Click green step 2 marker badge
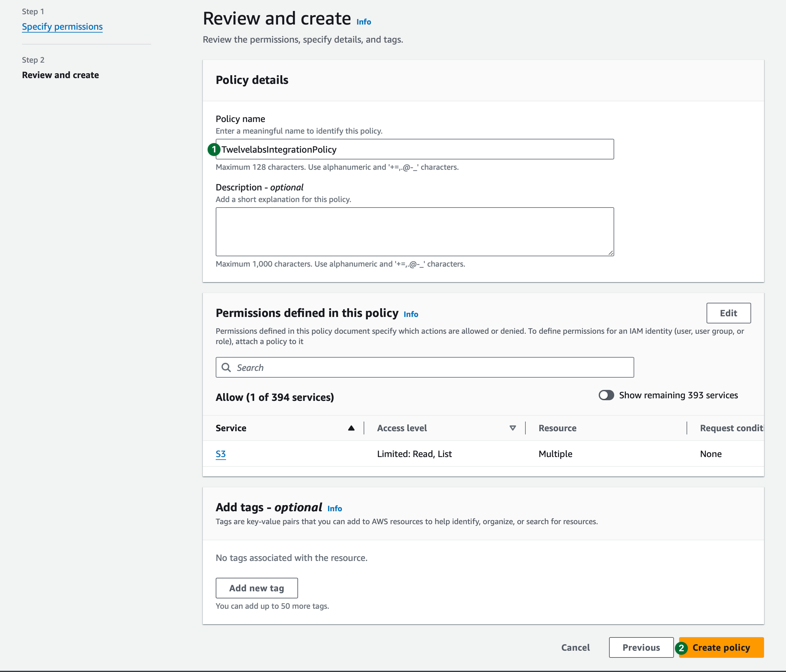786x672 pixels. [x=681, y=648]
